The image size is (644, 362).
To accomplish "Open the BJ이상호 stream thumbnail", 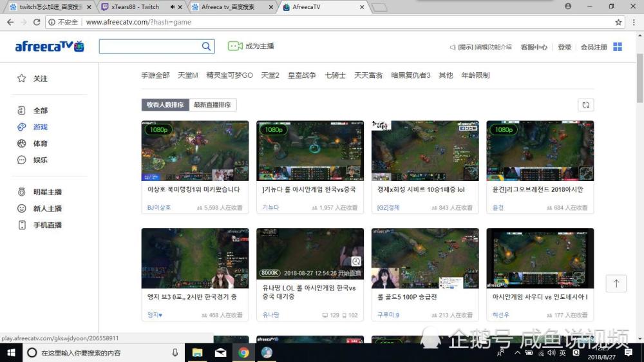I will tap(195, 151).
